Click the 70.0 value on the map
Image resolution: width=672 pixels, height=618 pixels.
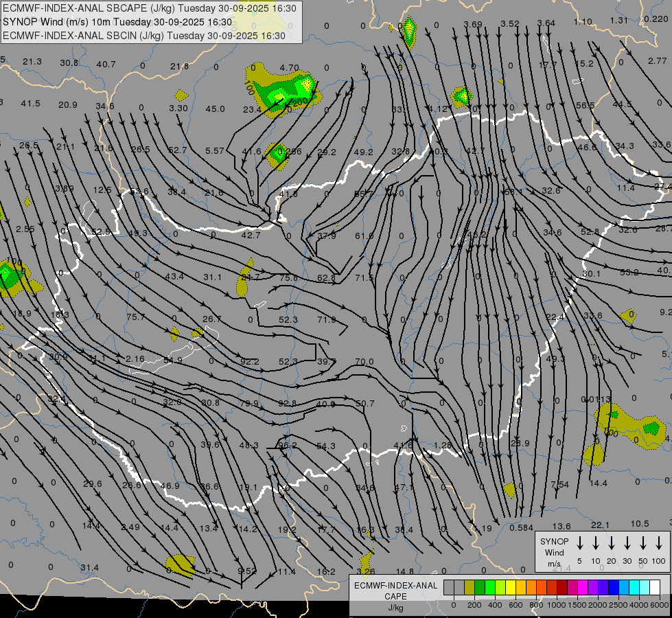pos(364,362)
